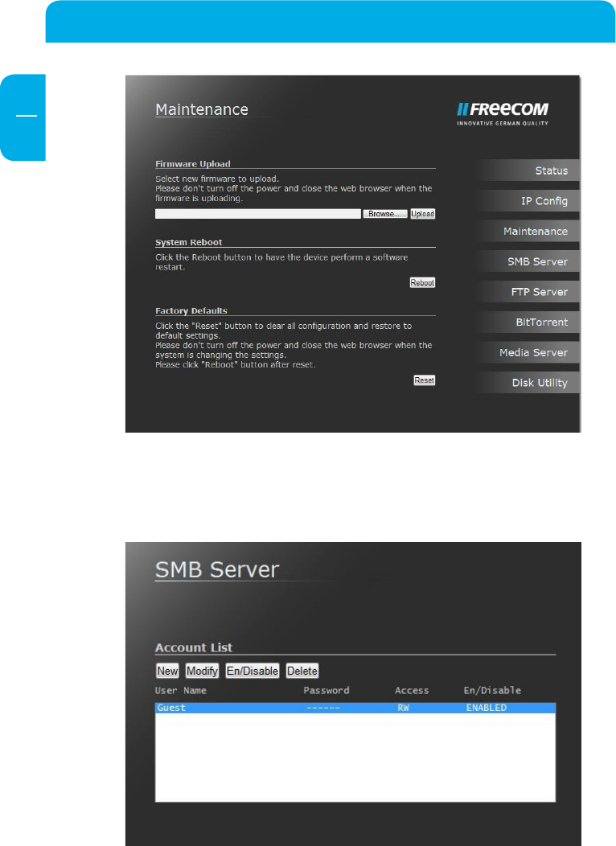This screenshot has width=616, height=846.
Task: Click the Password column header
Action: point(326,691)
